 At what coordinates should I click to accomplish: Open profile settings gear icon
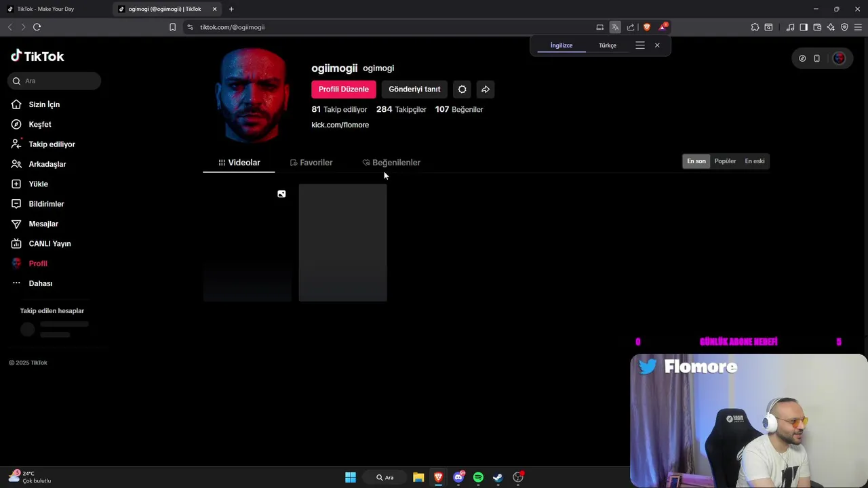coord(462,89)
